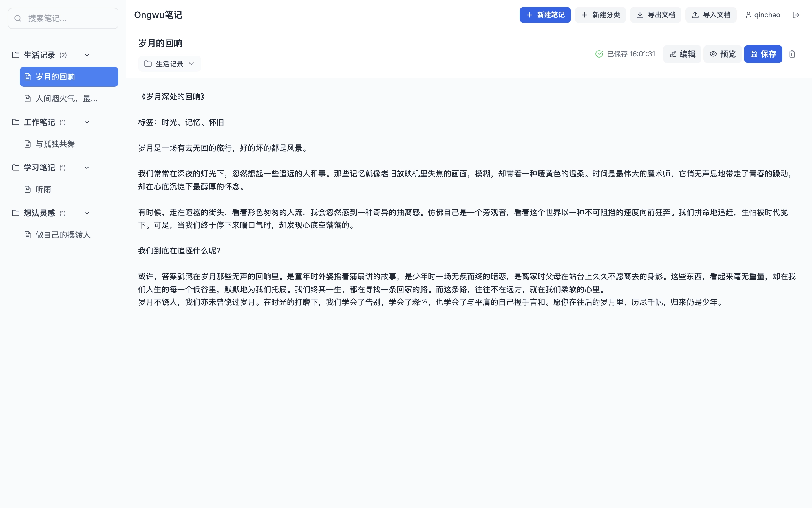The height and width of the screenshot is (508, 812).
Task: Click the 导入文档 button
Action: (x=711, y=15)
